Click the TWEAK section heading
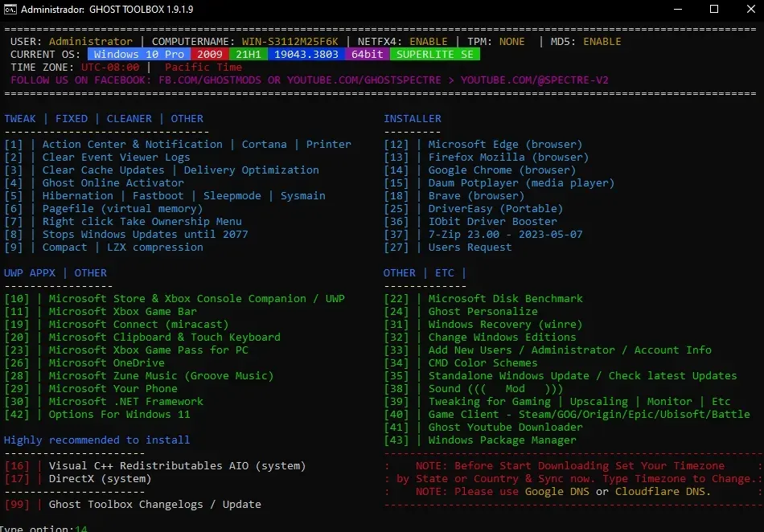The width and height of the screenshot is (764, 532). tap(20, 119)
